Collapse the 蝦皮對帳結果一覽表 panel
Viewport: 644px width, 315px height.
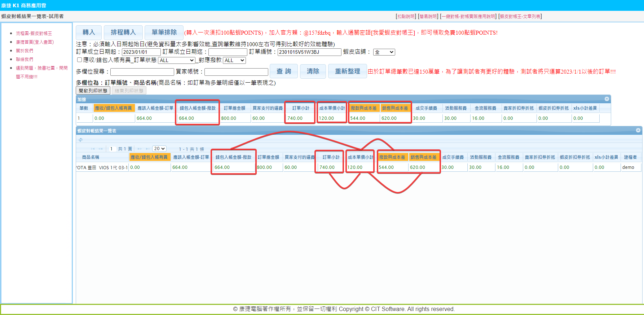tap(638, 130)
